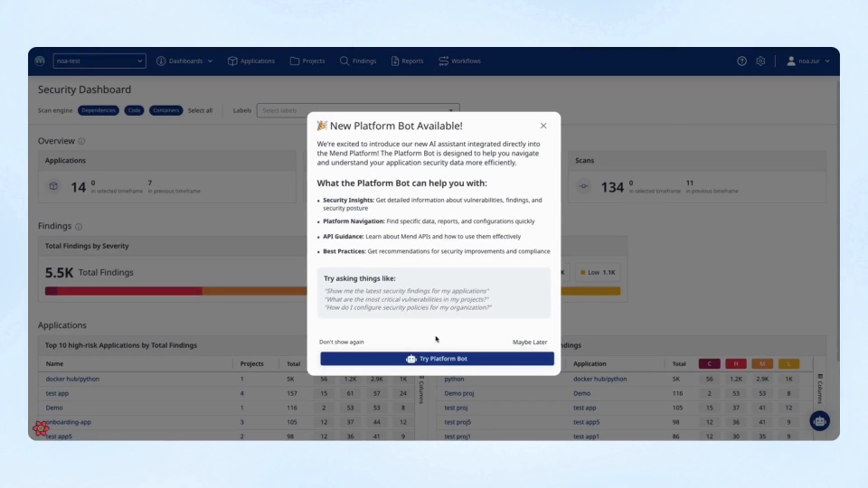This screenshot has width=868, height=488.
Task: Click the Scans card icon
Action: [x=583, y=186]
